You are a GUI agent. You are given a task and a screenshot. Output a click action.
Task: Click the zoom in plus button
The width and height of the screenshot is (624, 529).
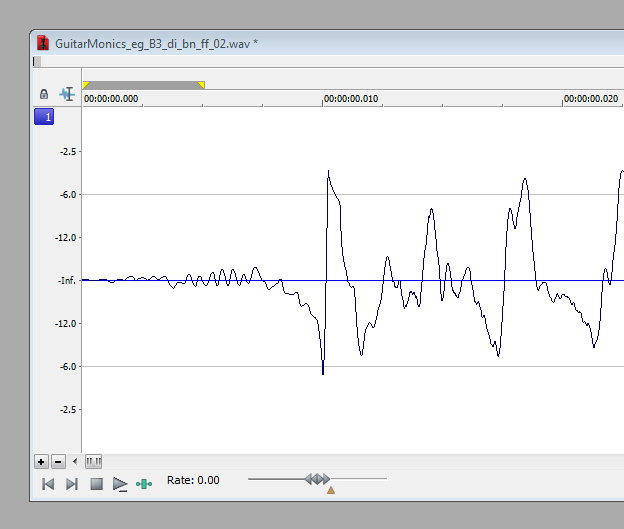point(41,462)
